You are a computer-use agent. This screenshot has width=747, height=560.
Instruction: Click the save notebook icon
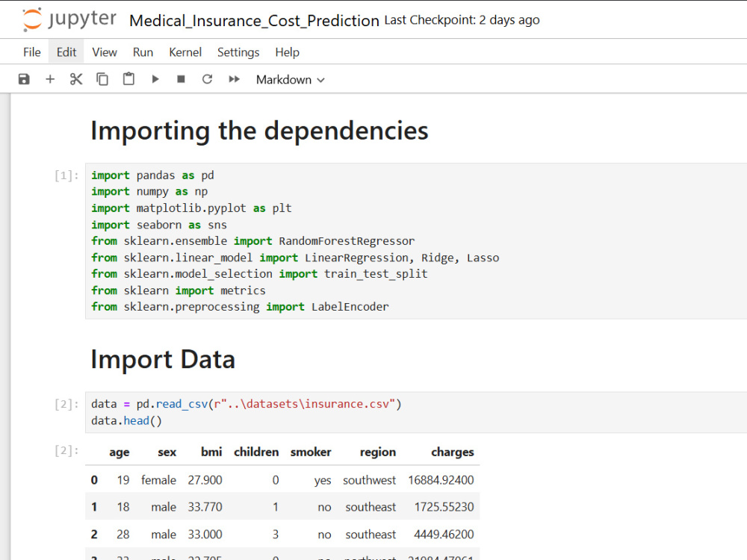point(24,79)
